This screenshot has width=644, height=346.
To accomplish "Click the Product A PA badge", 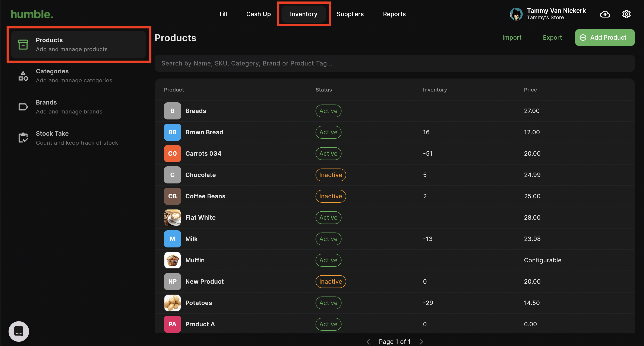I will coord(172,324).
